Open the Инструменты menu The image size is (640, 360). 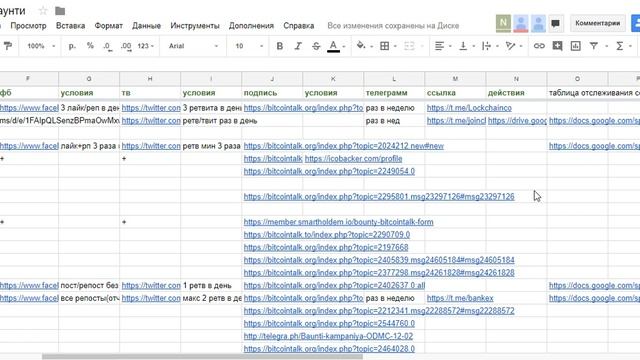(x=195, y=26)
